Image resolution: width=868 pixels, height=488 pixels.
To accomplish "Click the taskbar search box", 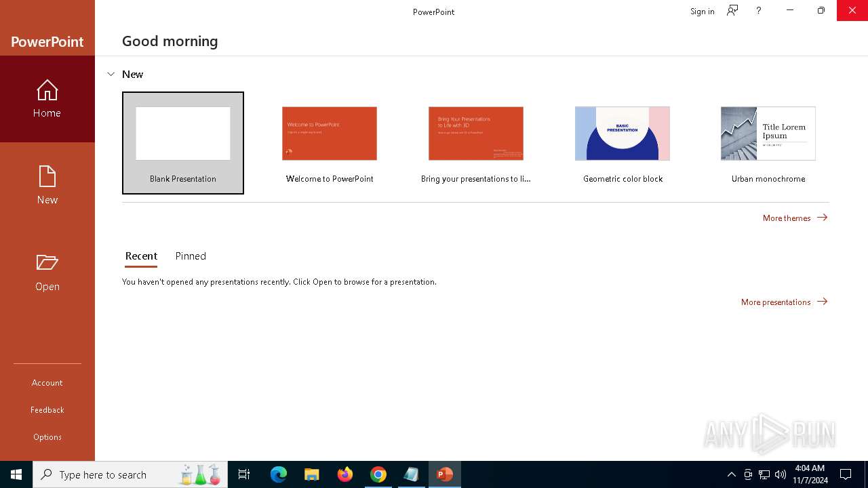I will point(130,474).
